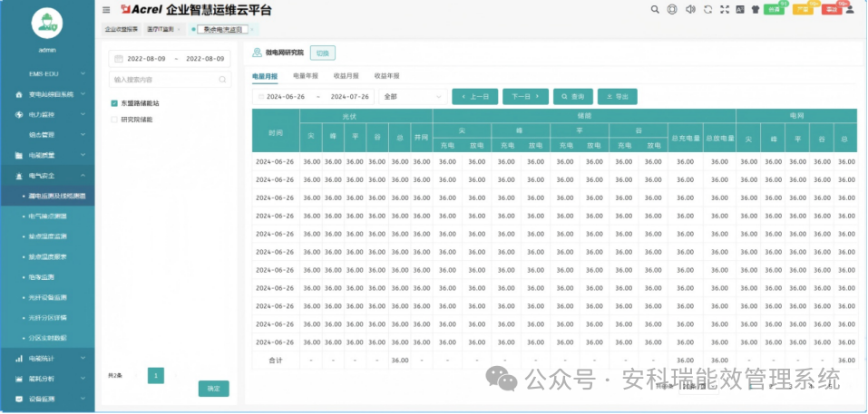Screen dimensions: 868x414
Task: Click page 1 in left panel pagination
Action: pyautogui.click(x=156, y=376)
